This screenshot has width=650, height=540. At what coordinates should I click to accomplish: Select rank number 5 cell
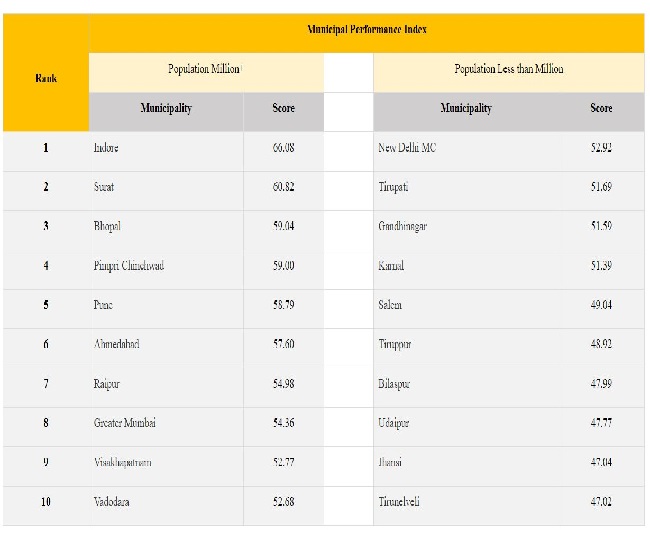click(x=46, y=305)
